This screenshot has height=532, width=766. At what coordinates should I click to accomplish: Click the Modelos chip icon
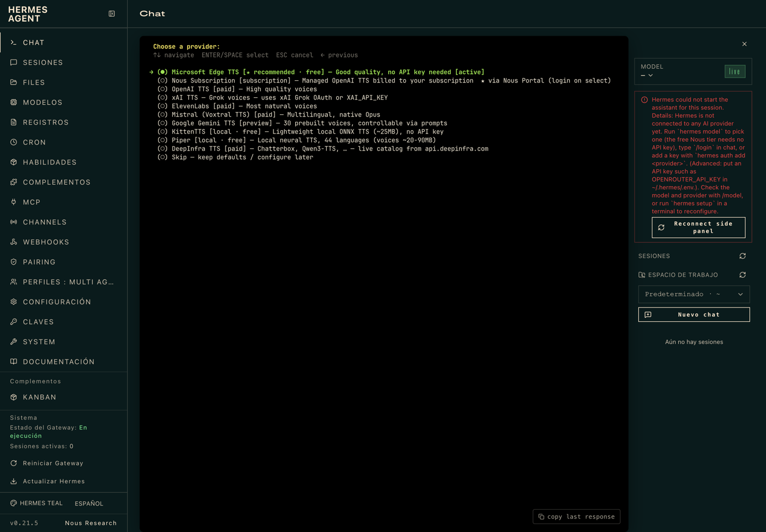pos(14,102)
